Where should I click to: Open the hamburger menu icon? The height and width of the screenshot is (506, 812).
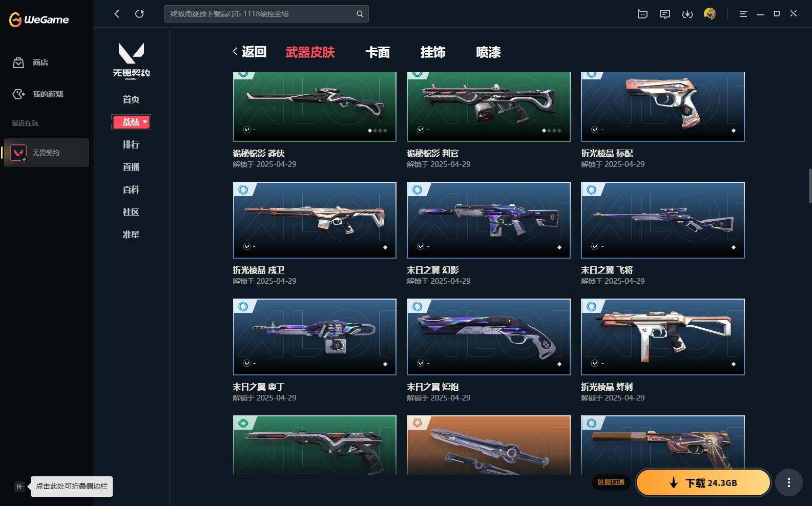[x=743, y=14]
